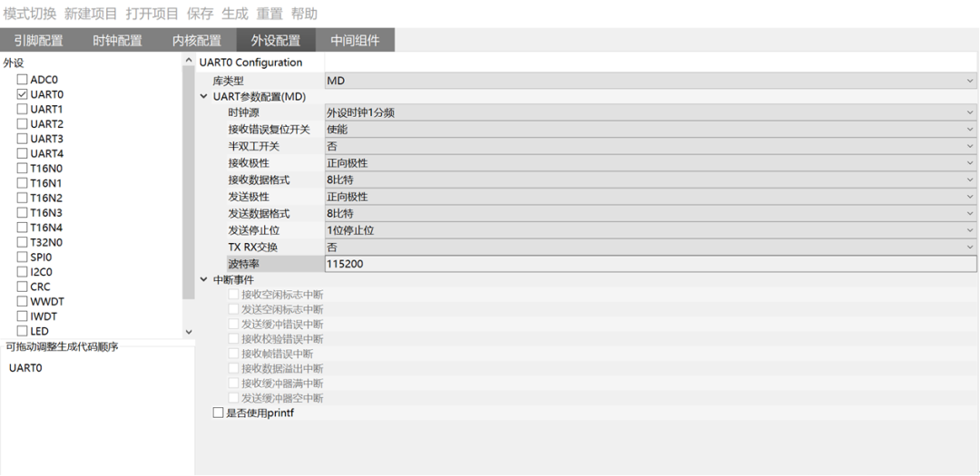Click the 接收帧错误中断 checkbox

point(233,354)
